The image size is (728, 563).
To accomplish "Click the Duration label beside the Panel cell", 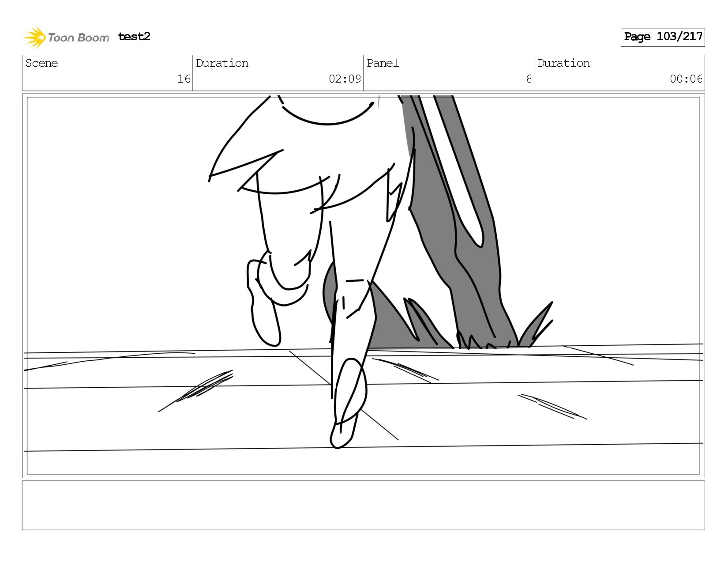I will [563, 63].
